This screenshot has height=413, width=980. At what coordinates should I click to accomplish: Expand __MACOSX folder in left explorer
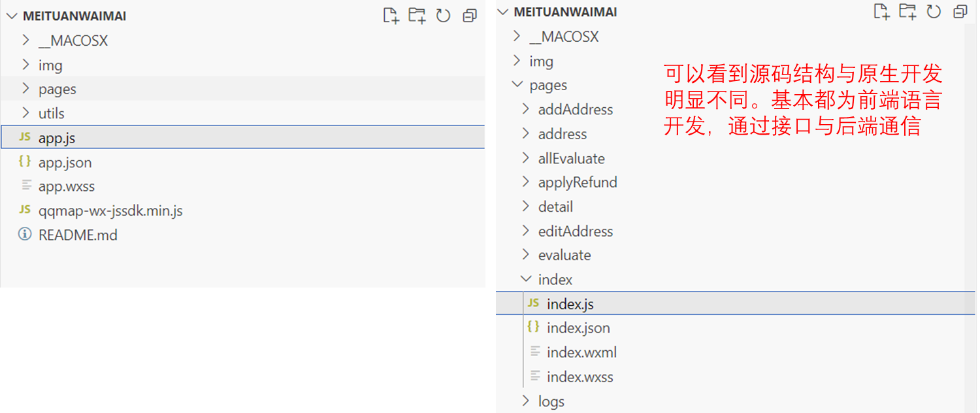[x=25, y=41]
